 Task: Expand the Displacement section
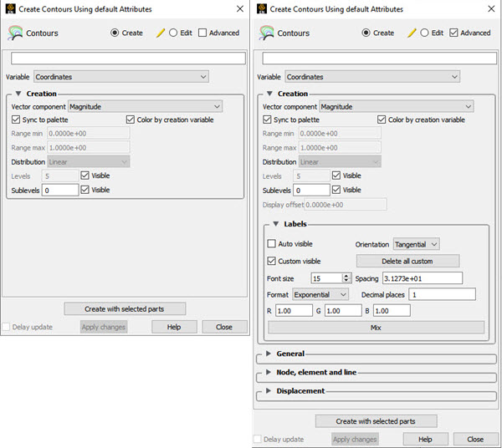click(269, 390)
